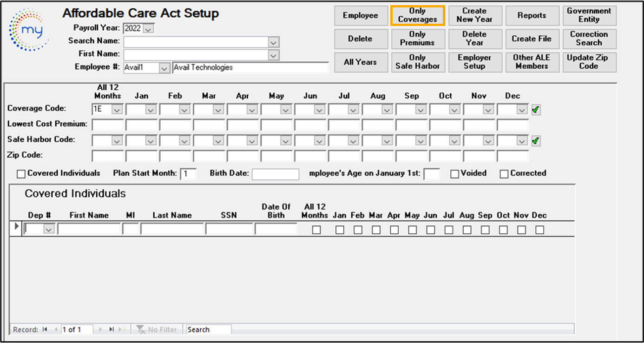
Task: Expand the Dep # dropdown
Action: click(x=49, y=229)
